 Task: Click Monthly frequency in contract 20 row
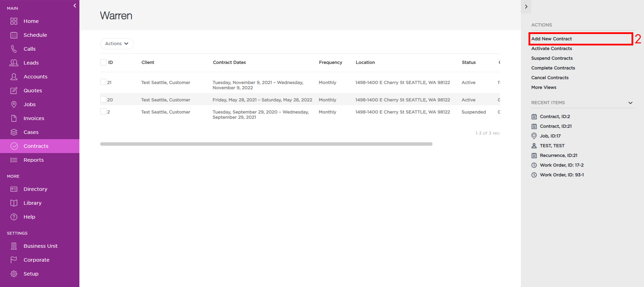pos(327,100)
